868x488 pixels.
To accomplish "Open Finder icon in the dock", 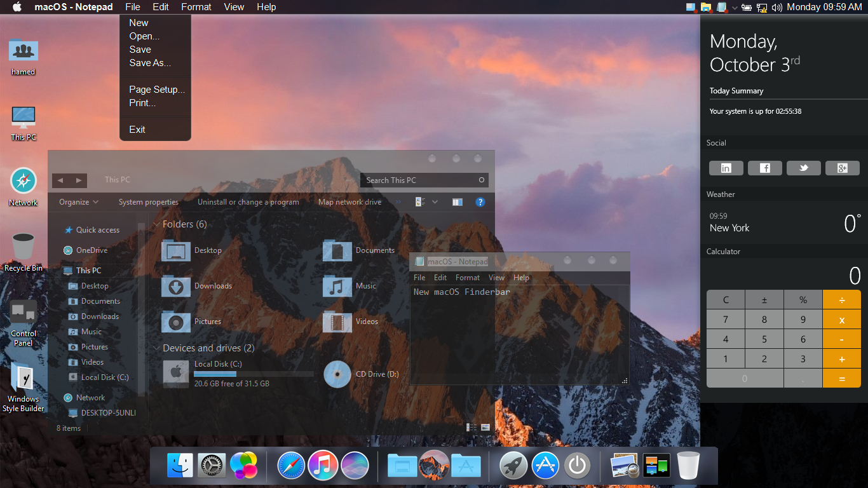I will pyautogui.click(x=180, y=466).
